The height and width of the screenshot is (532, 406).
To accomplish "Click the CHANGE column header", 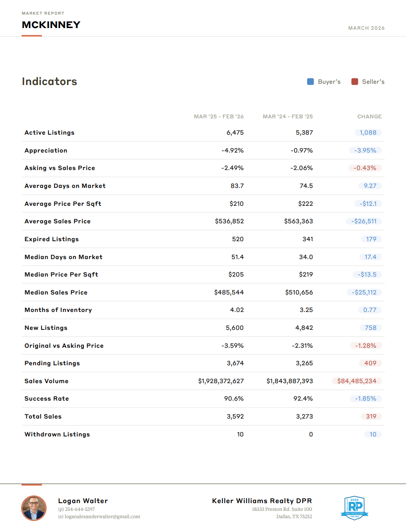I will pyautogui.click(x=369, y=117).
